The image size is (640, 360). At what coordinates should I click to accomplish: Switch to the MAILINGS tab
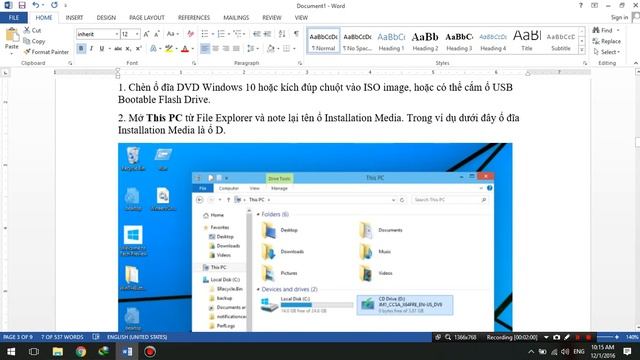click(236, 18)
